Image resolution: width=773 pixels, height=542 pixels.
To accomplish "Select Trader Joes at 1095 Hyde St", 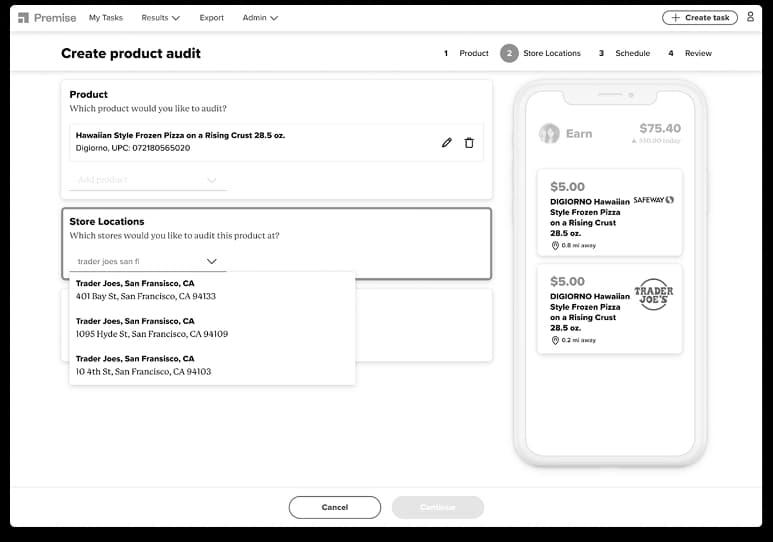I will coord(212,327).
